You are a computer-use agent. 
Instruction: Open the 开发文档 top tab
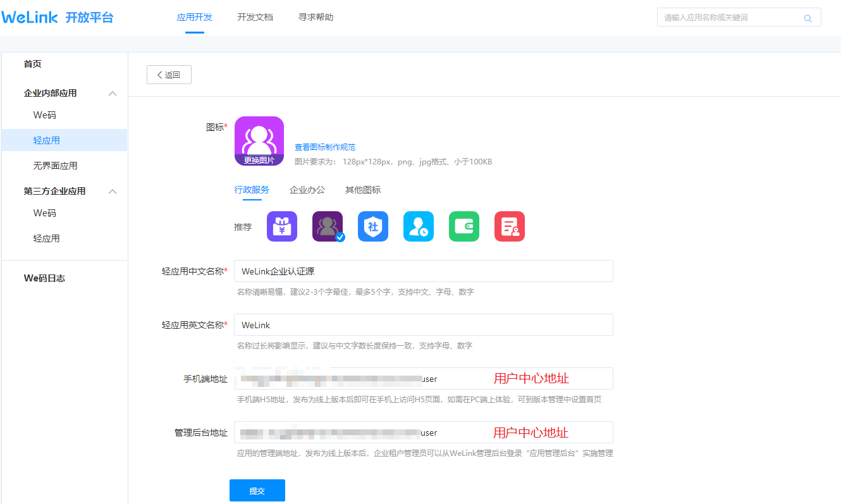[255, 18]
